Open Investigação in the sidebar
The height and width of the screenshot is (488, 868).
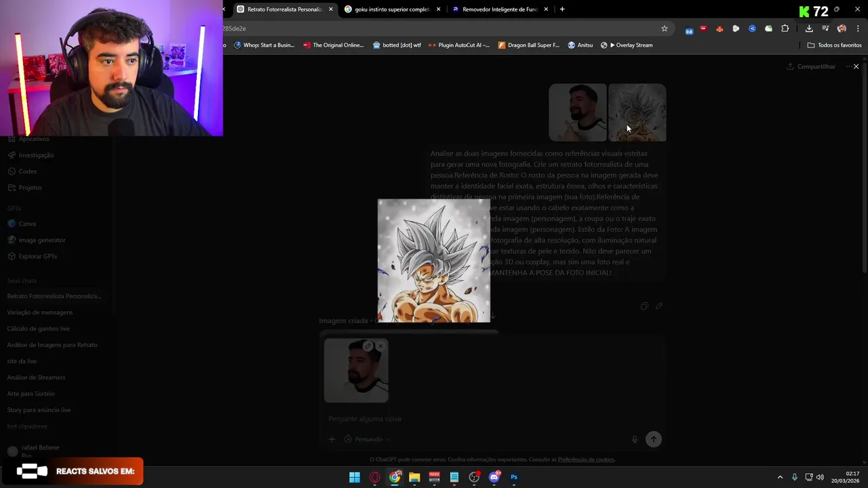tap(36, 155)
